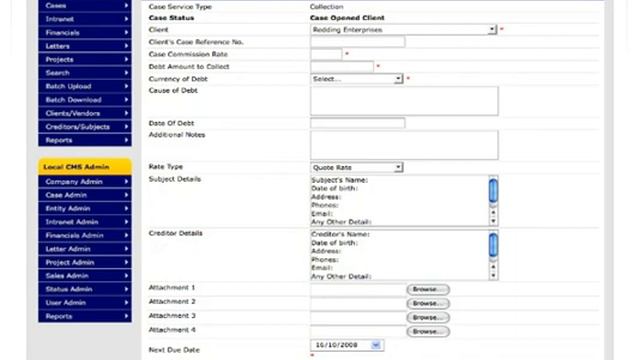
Task: Open the Letter Admin menu
Action: click(85, 249)
